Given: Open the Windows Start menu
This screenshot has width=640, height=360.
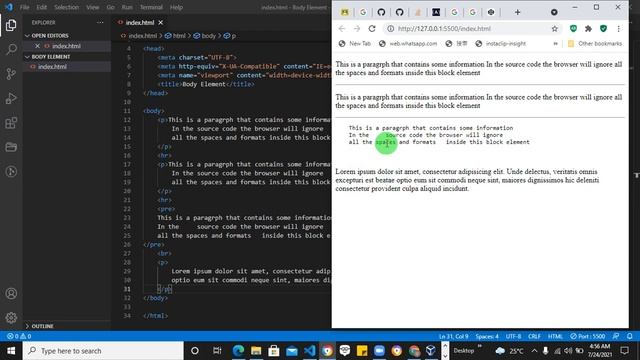Looking at the screenshot, I should 11,351.
